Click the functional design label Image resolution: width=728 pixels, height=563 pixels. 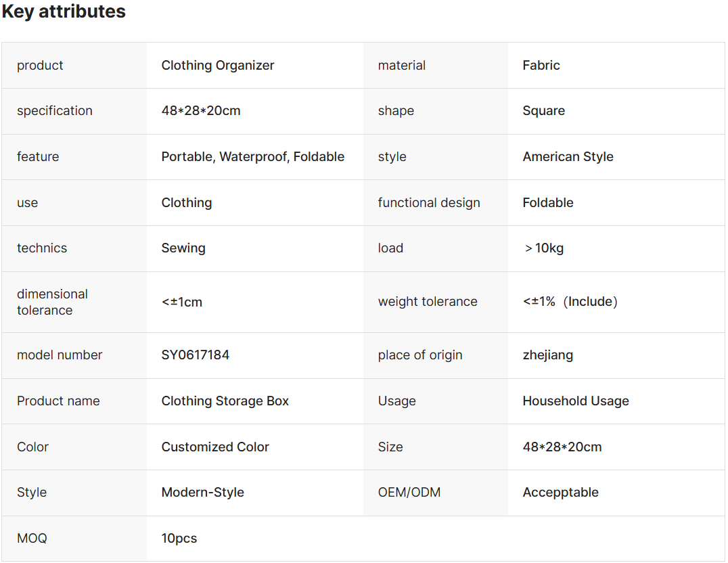coord(429,203)
